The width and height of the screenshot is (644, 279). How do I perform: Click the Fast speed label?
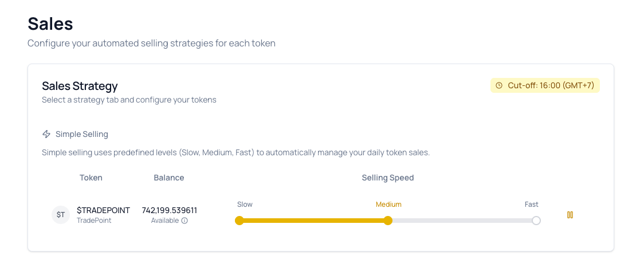(x=531, y=205)
